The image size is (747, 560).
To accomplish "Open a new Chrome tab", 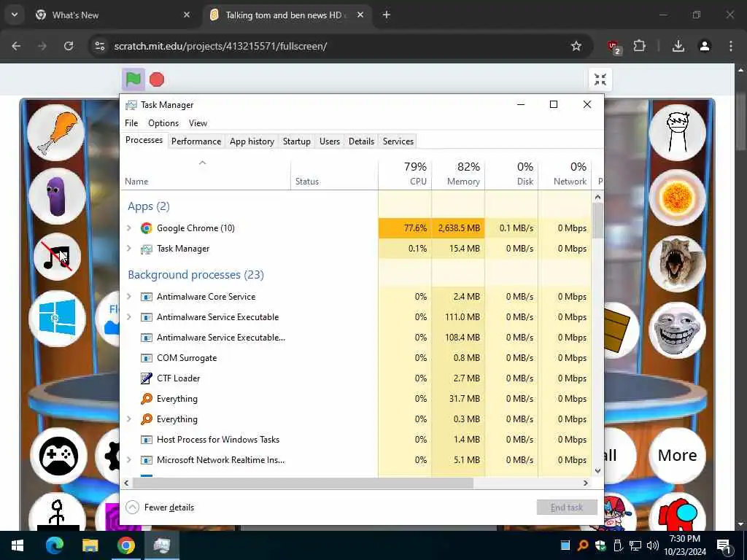I will 387,15.
